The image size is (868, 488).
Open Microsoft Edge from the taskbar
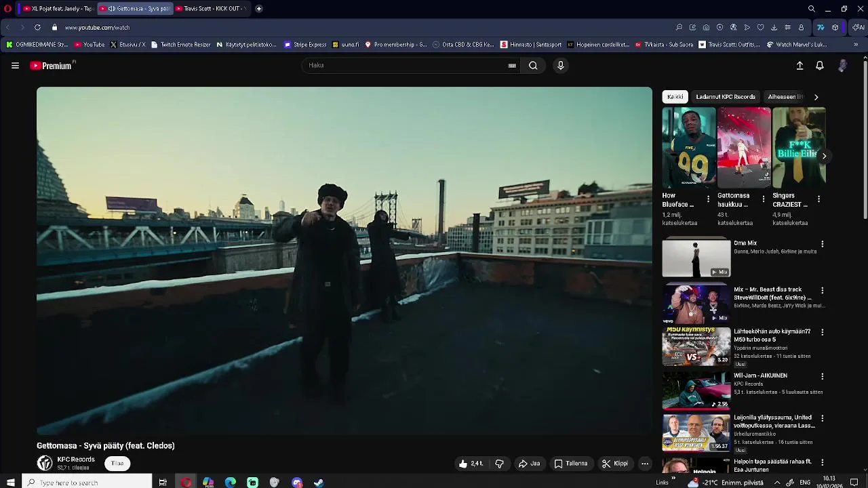click(x=231, y=483)
